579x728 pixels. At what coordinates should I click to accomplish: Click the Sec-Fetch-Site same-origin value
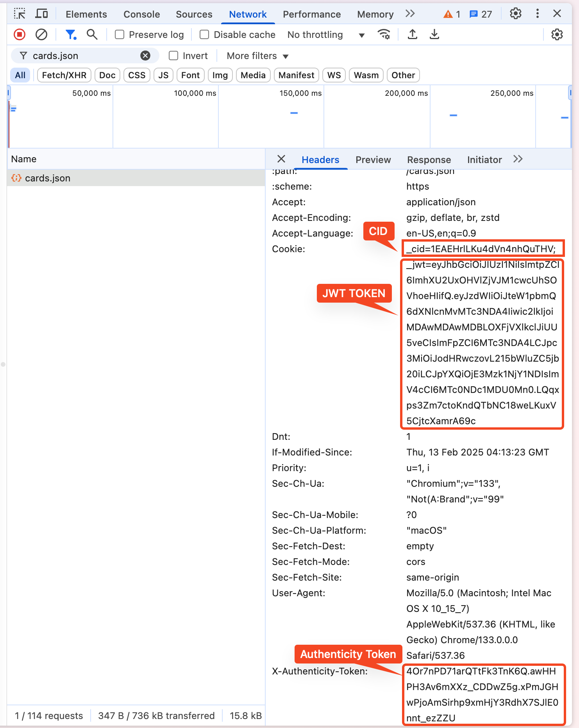[432, 577]
